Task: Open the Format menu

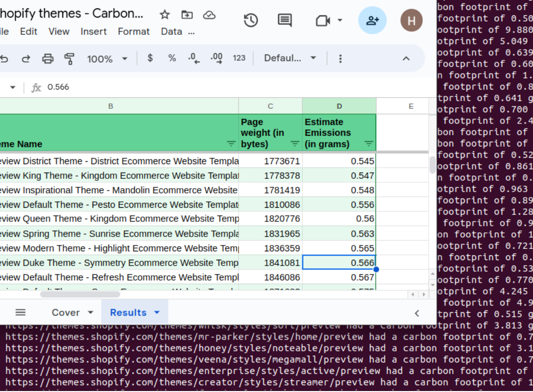Action: point(134,32)
